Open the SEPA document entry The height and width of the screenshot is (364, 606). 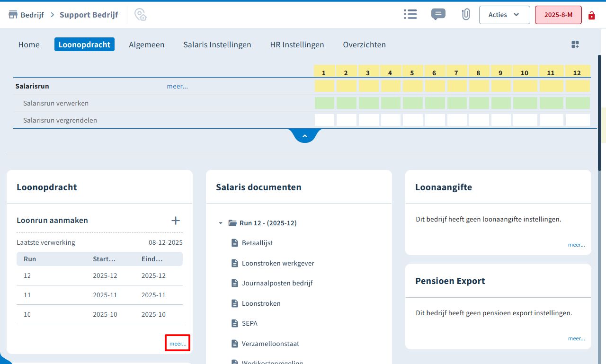click(x=250, y=323)
